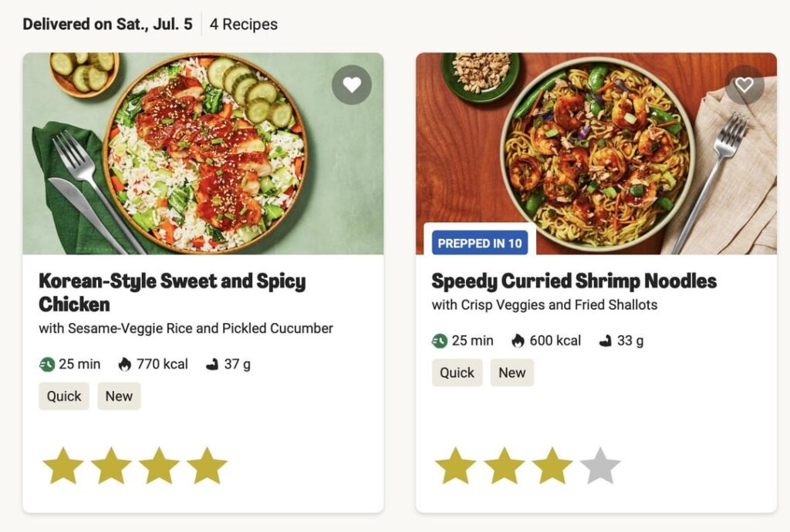Screen dimensions: 790x532
Task: Click the Shrimp Noodles dish photo
Action: [x=596, y=153]
